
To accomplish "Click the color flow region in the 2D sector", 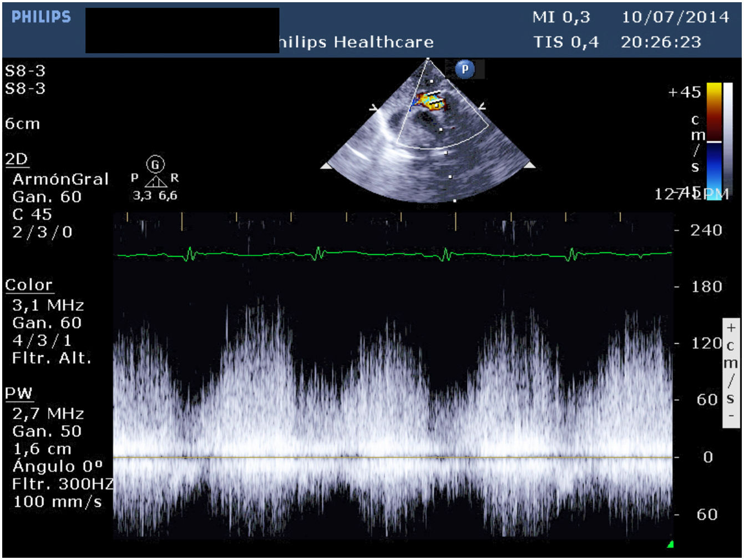I will click(429, 101).
